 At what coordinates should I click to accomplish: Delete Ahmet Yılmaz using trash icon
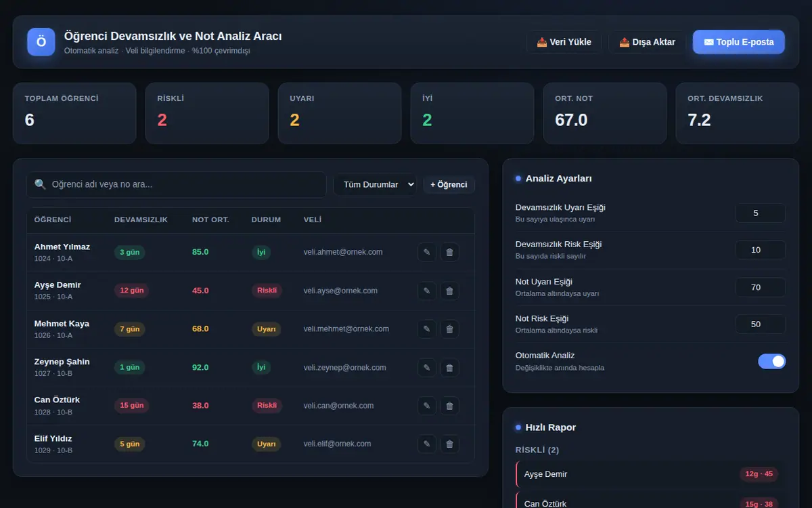449,253
